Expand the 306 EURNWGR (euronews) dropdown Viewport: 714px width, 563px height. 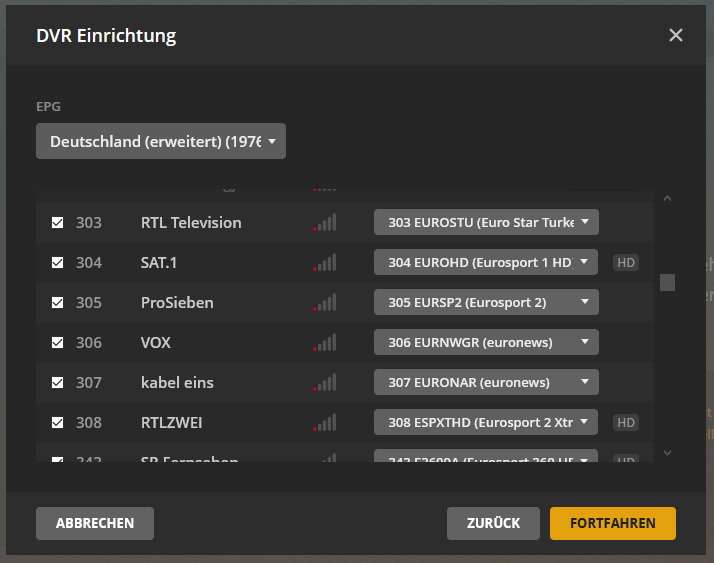point(486,342)
